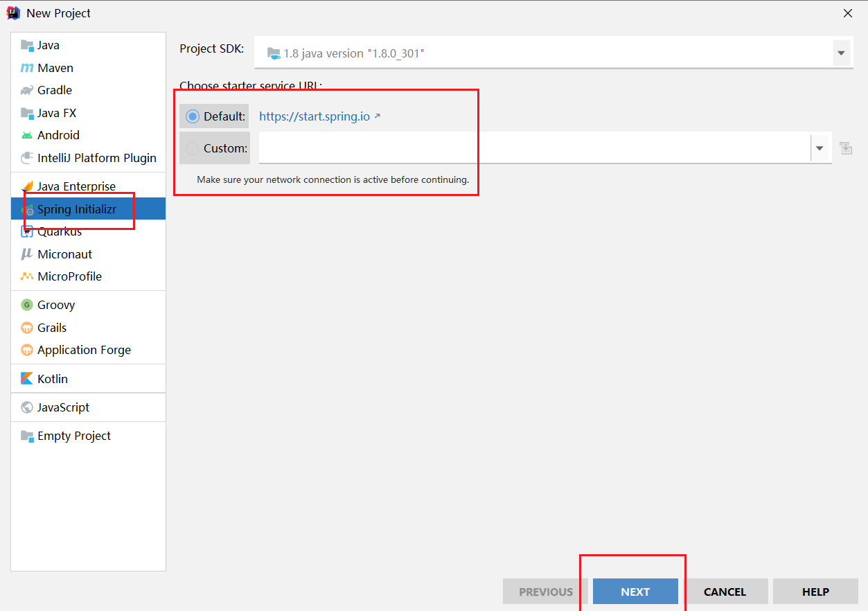Click into the Custom URL input field
Viewport: 868px width, 611px height.
[x=533, y=148]
